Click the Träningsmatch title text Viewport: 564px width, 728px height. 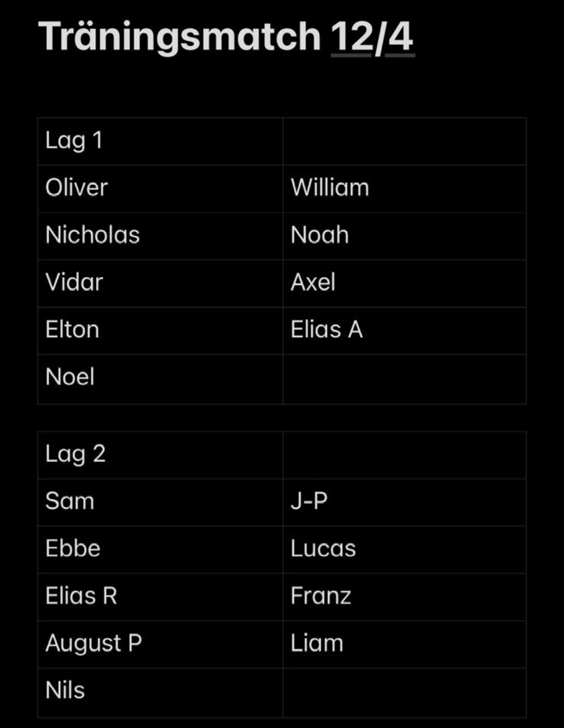coord(179,37)
